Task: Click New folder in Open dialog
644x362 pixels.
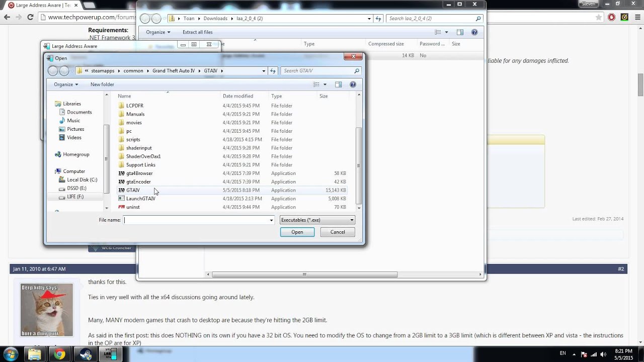Action: [x=102, y=84]
